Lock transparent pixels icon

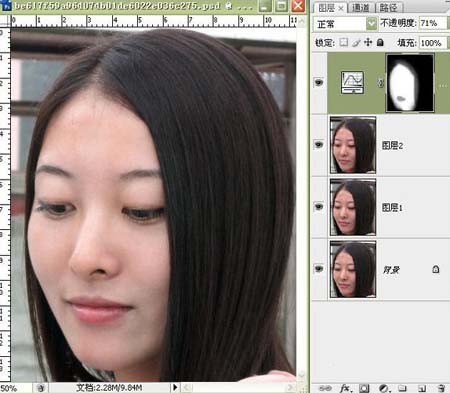pos(344,42)
